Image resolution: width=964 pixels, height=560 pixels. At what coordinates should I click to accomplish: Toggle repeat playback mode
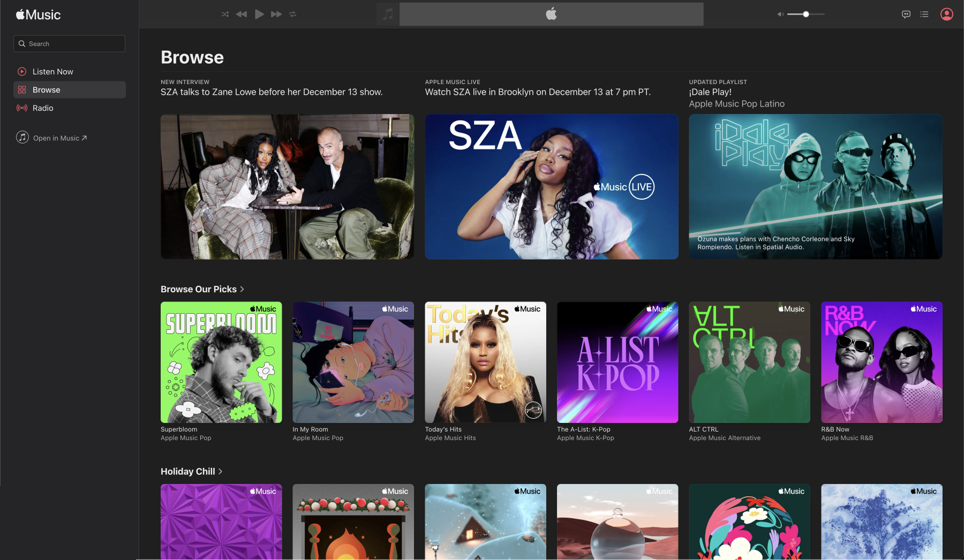[x=293, y=14]
